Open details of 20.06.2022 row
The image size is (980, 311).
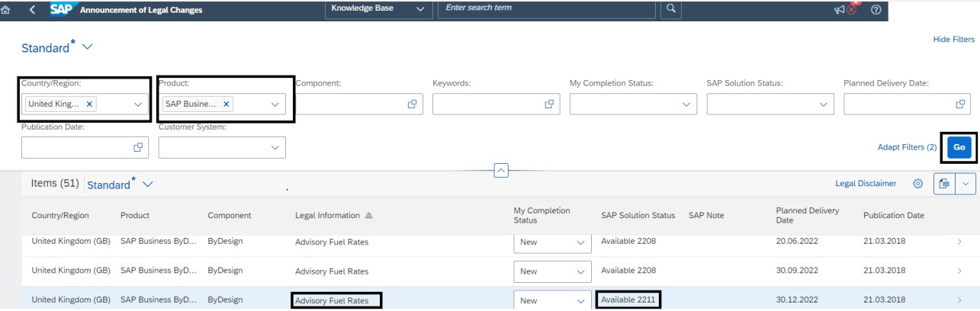(x=959, y=242)
